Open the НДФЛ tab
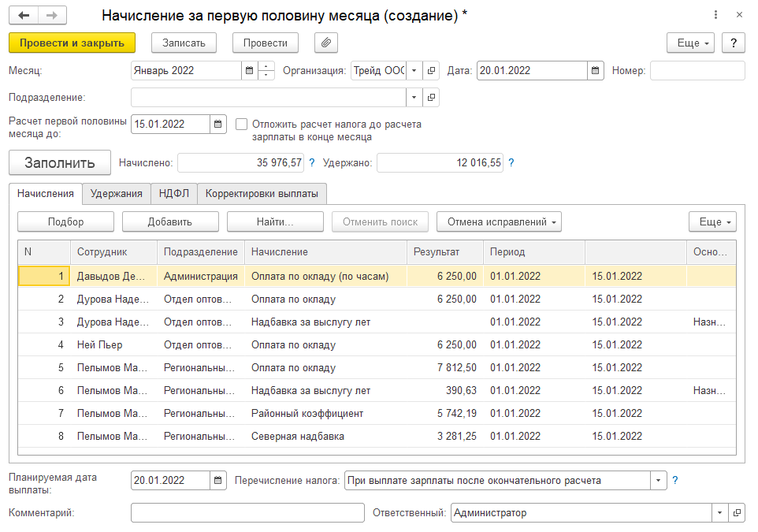Screen dimensions: 758x532 point(173,193)
